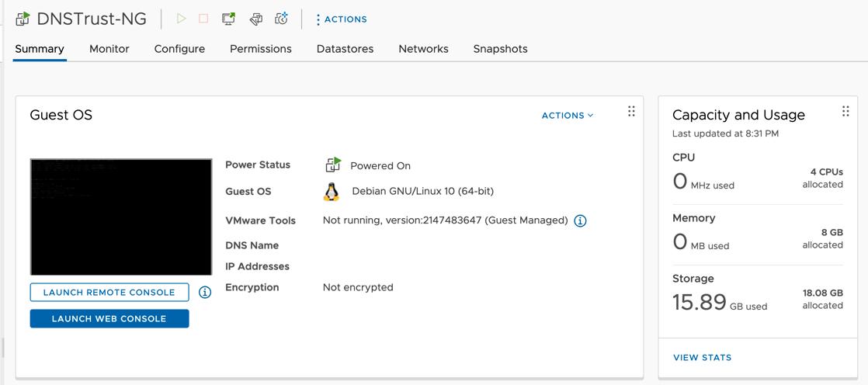Click the Take Snapshot icon in toolbar
The width and height of the screenshot is (868, 385).
coord(281,19)
